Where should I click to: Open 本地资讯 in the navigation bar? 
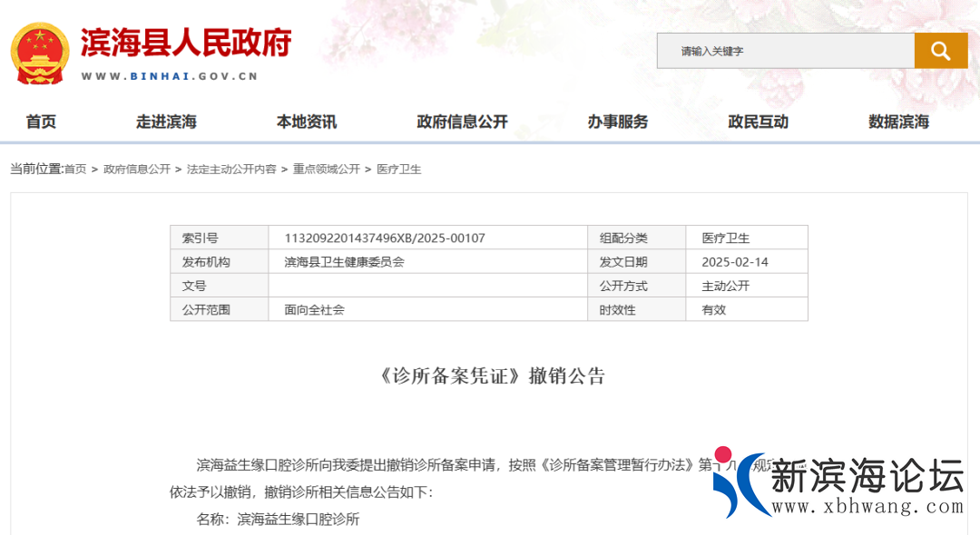[307, 122]
